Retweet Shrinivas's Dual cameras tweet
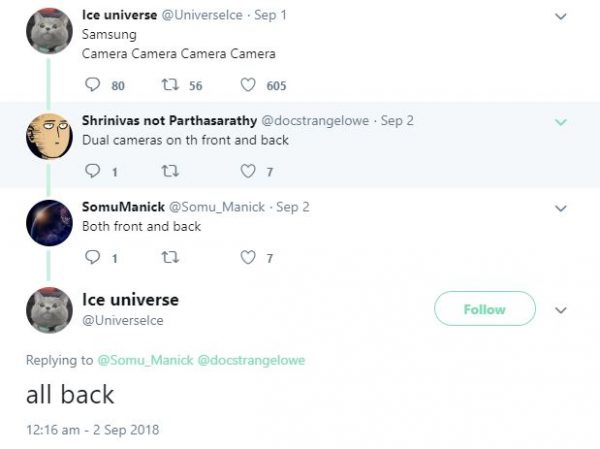 pos(170,171)
